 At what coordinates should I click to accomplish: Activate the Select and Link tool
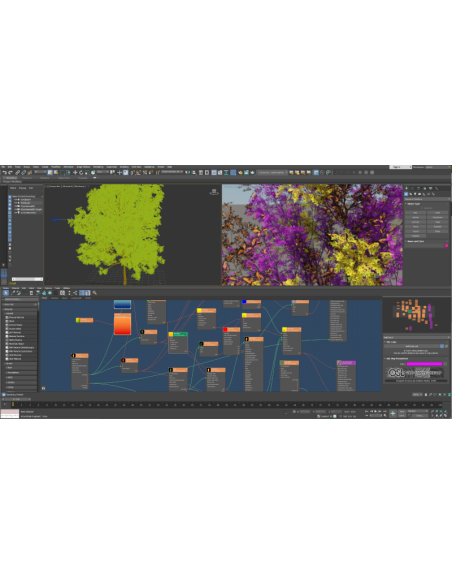tap(17, 172)
